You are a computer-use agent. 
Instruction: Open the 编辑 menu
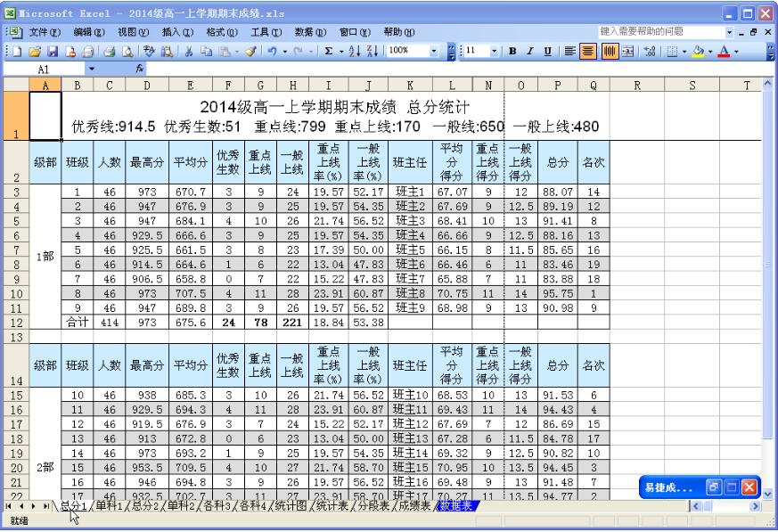pyautogui.click(x=89, y=32)
